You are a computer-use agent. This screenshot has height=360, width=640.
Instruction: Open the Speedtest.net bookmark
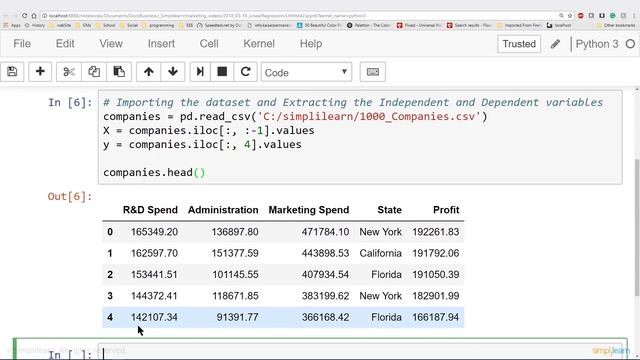point(220,25)
